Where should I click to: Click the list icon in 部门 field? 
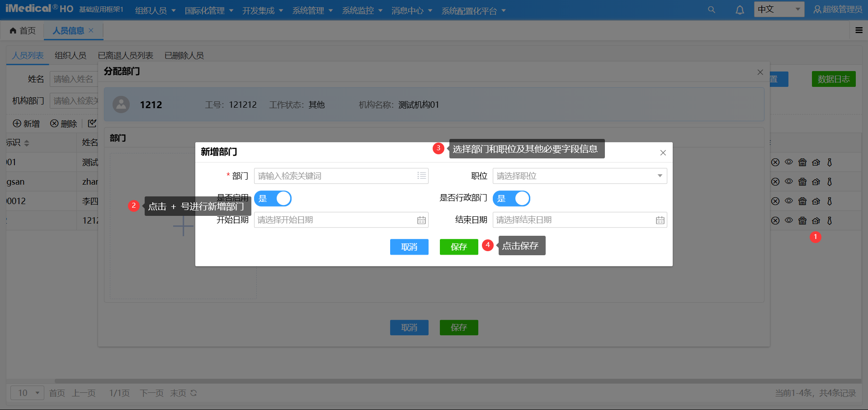tap(421, 176)
